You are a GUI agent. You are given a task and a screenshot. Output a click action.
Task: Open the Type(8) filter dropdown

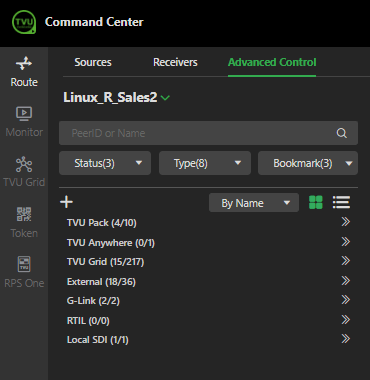tap(205, 163)
